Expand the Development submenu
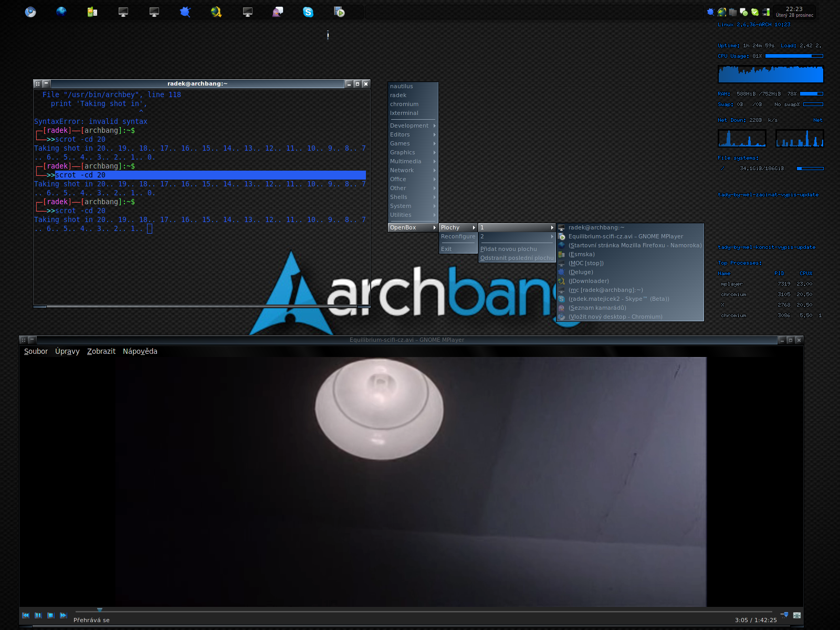 point(413,125)
